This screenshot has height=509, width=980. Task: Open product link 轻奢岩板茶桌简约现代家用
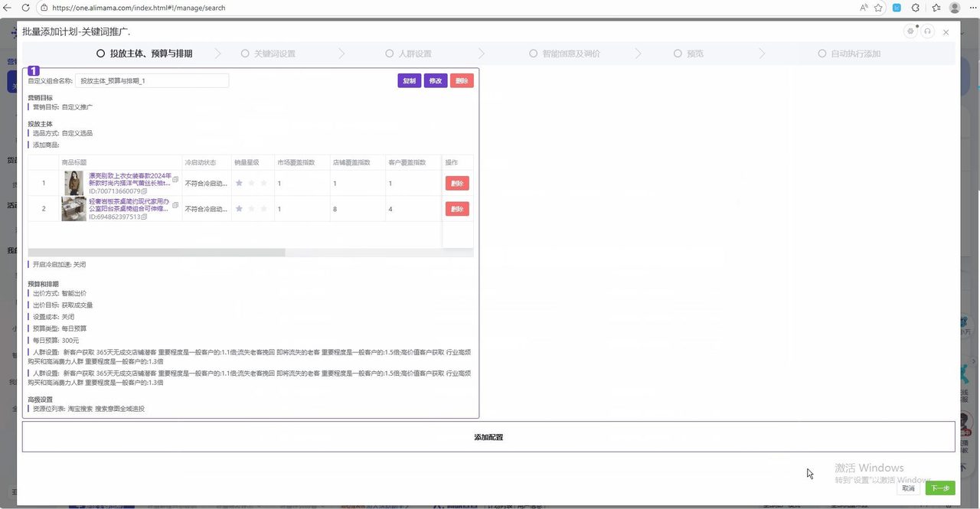130,204
